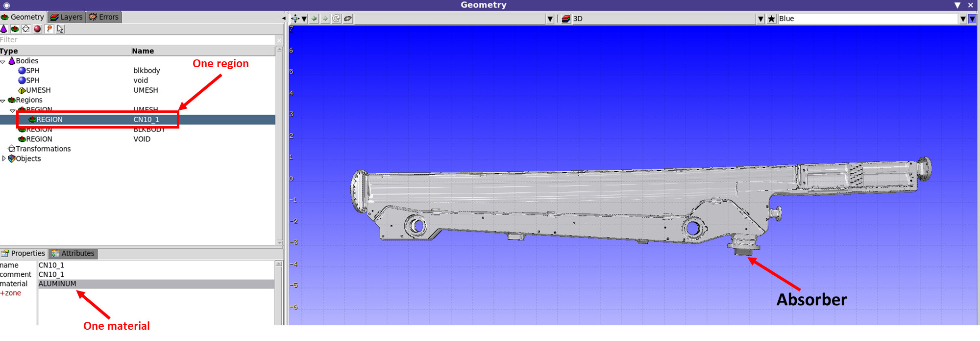The width and height of the screenshot is (980, 341).
Task: Click the reload view circular arrow icon
Action: click(x=337, y=19)
